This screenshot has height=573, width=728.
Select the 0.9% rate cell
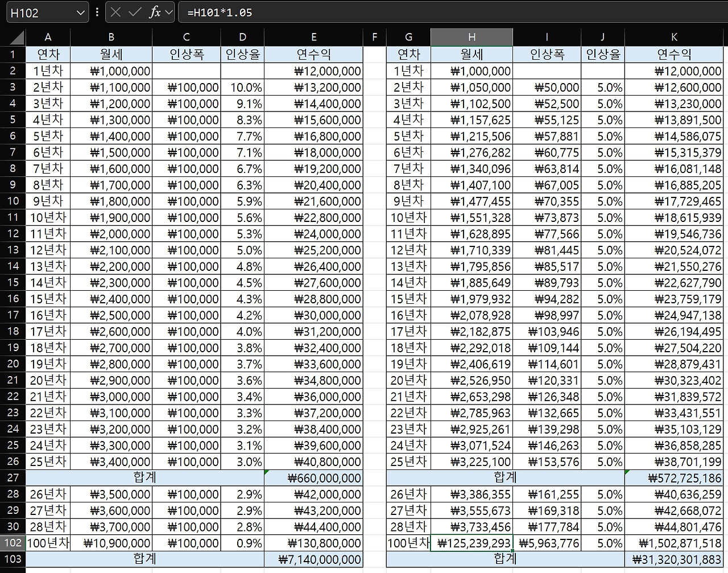point(242,543)
